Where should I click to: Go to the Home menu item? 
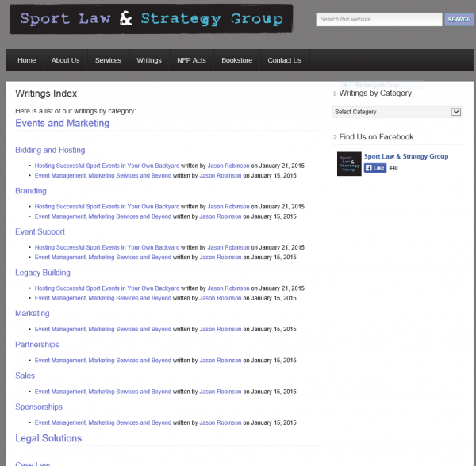[27, 60]
